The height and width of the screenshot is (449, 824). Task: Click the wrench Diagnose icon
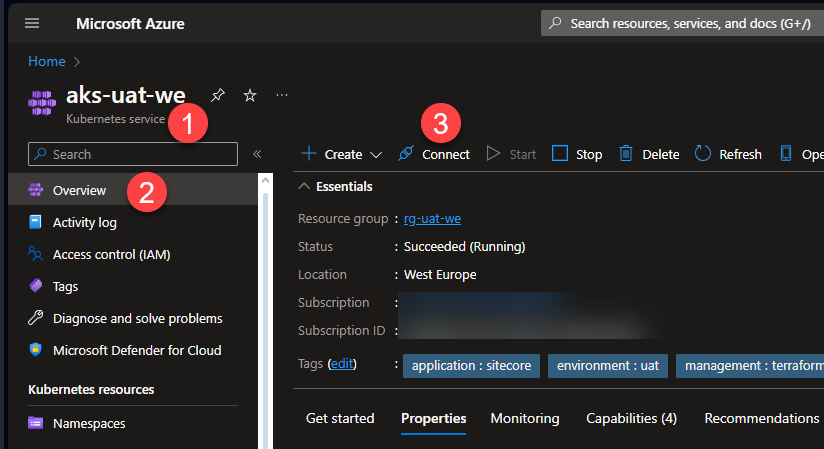tap(35, 318)
